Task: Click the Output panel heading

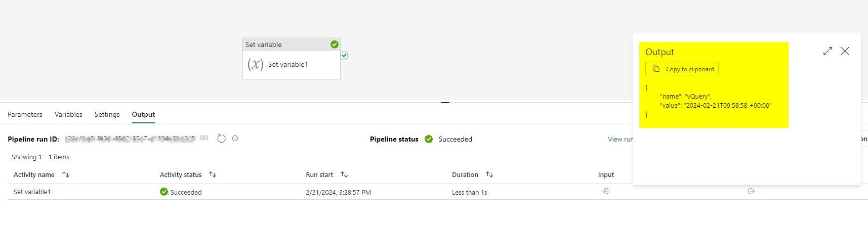Action: tap(659, 52)
